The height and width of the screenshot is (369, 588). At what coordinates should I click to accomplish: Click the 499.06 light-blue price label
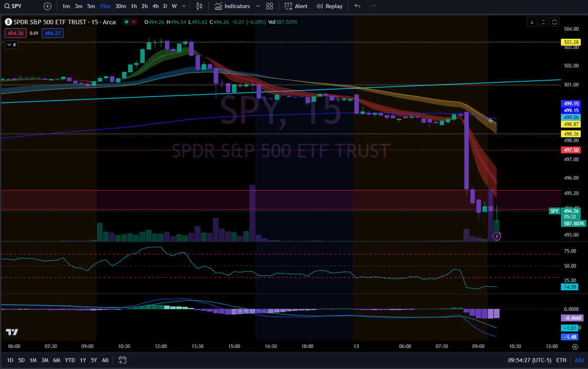[x=570, y=117]
